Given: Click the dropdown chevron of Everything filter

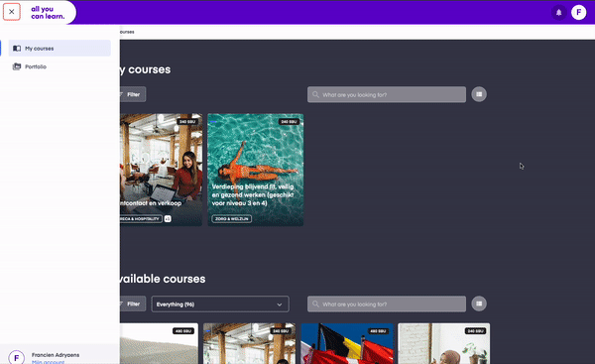Looking at the screenshot, I should click(280, 304).
